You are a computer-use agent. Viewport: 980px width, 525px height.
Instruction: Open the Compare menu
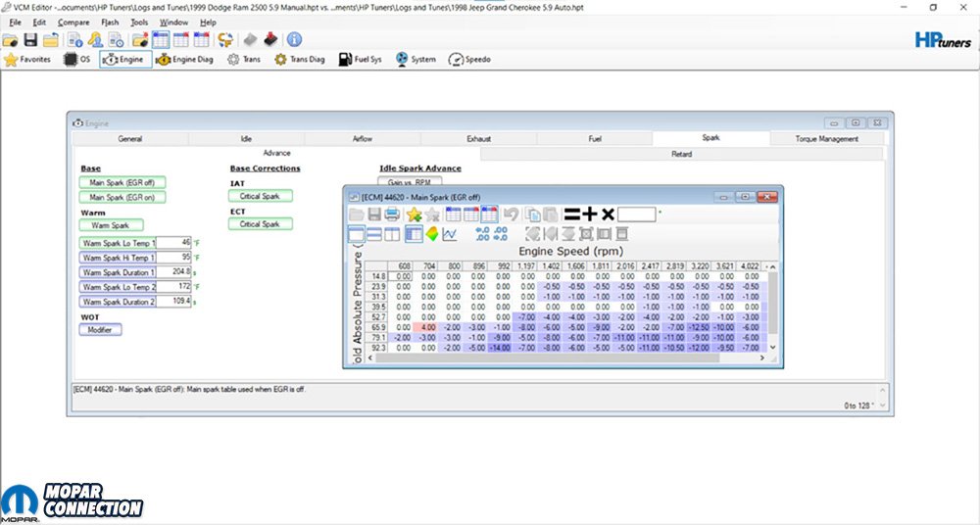click(73, 22)
